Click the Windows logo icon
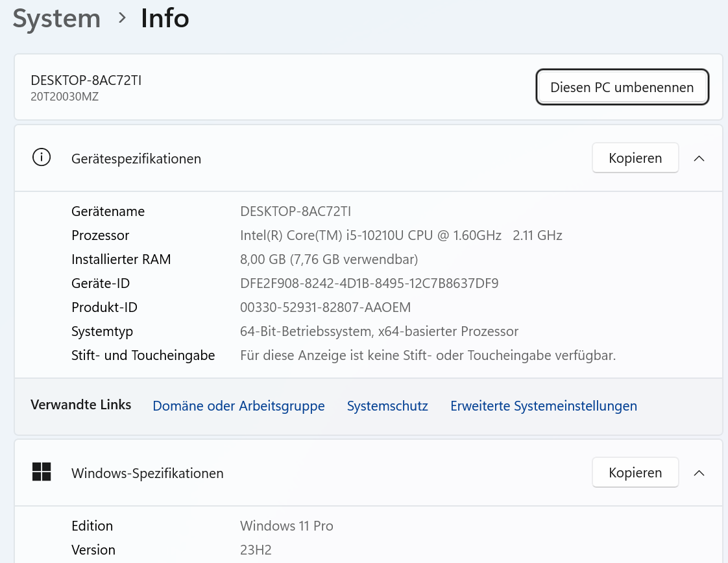 (42, 472)
